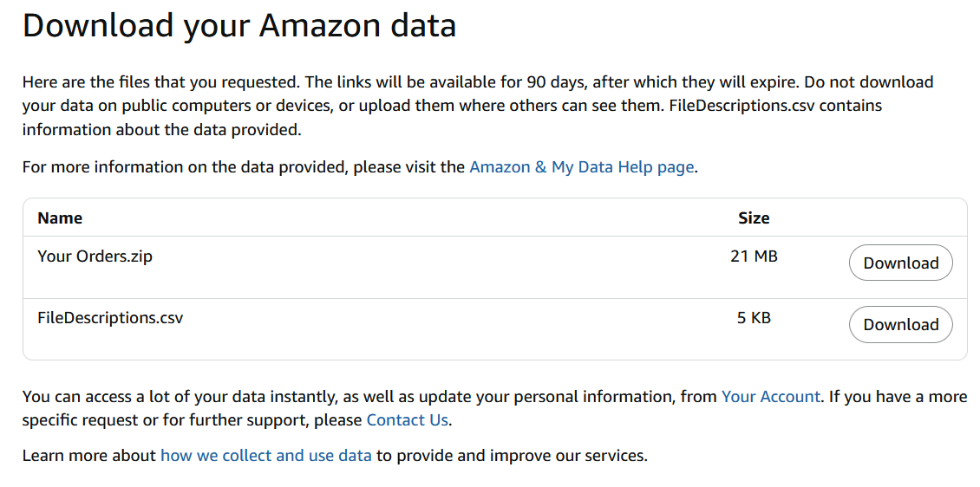The image size is (980, 487).
Task: Click 'to provide and improve our services' text
Action: [512, 456]
